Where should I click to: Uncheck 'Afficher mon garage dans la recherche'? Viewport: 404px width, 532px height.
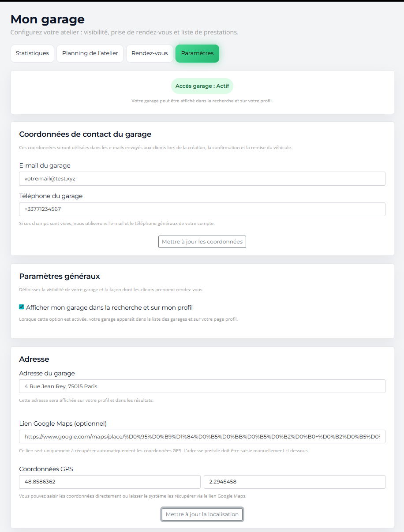point(21,307)
